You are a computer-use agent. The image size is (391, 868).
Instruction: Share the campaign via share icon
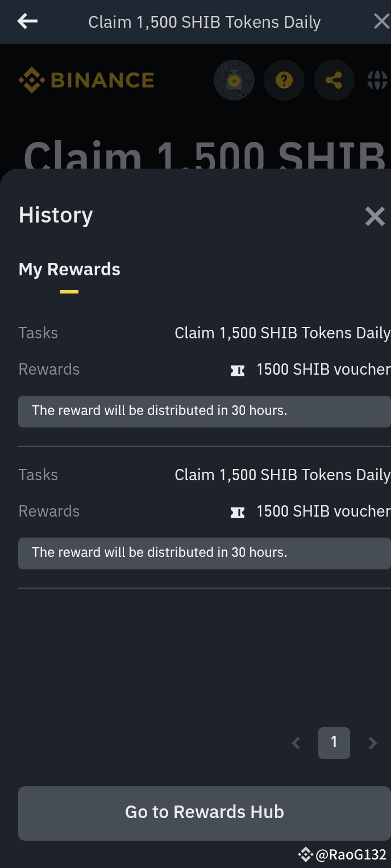coord(334,80)
